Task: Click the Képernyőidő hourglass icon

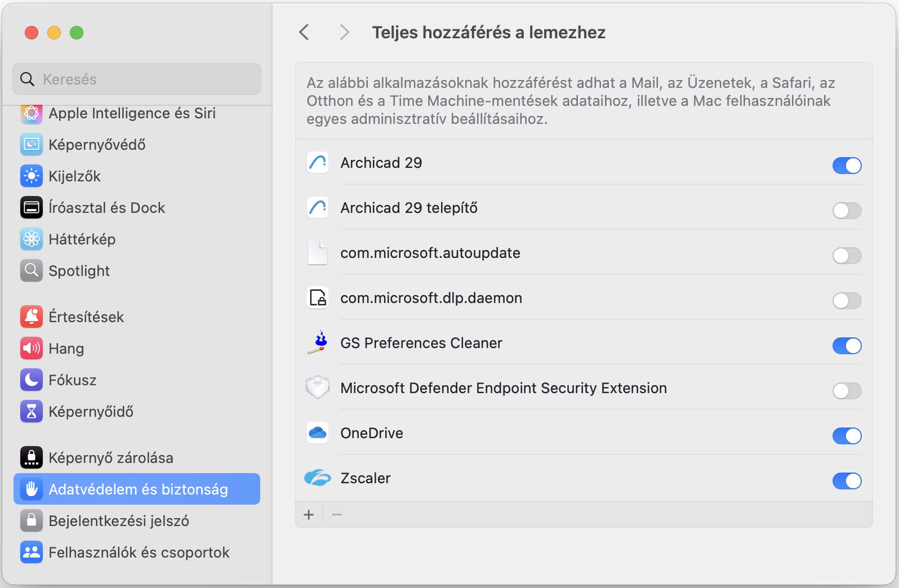Action: (32, 412)
